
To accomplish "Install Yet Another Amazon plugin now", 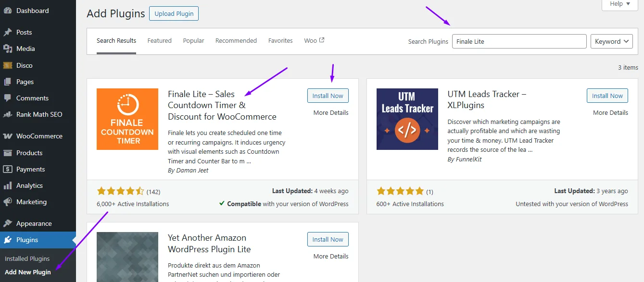I will pos(328,239).
